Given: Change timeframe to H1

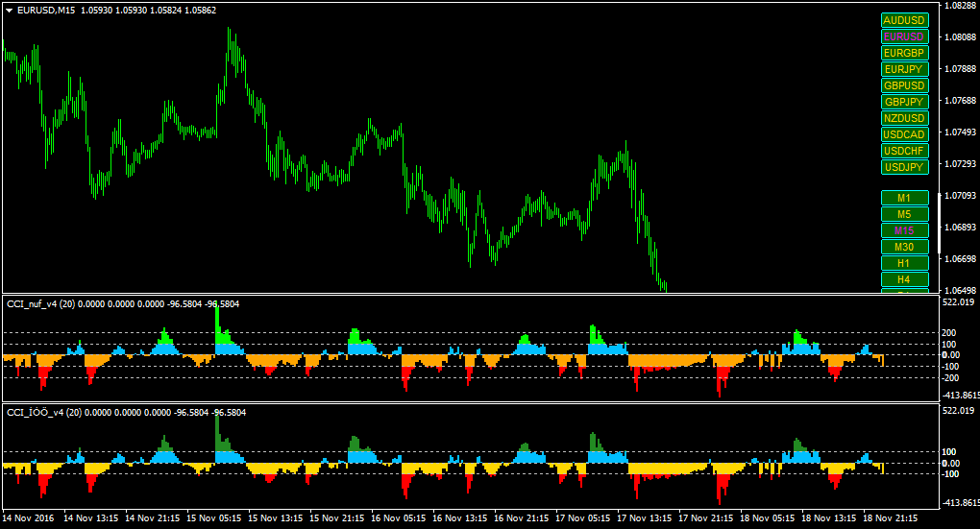Looking at the screenshot, I should click(904, 263).
